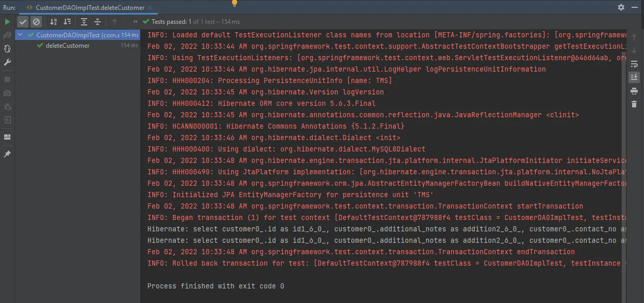Screen dimensions: 644x303
Task: Collapse all test nodes
Action: (x=98, y=22)
